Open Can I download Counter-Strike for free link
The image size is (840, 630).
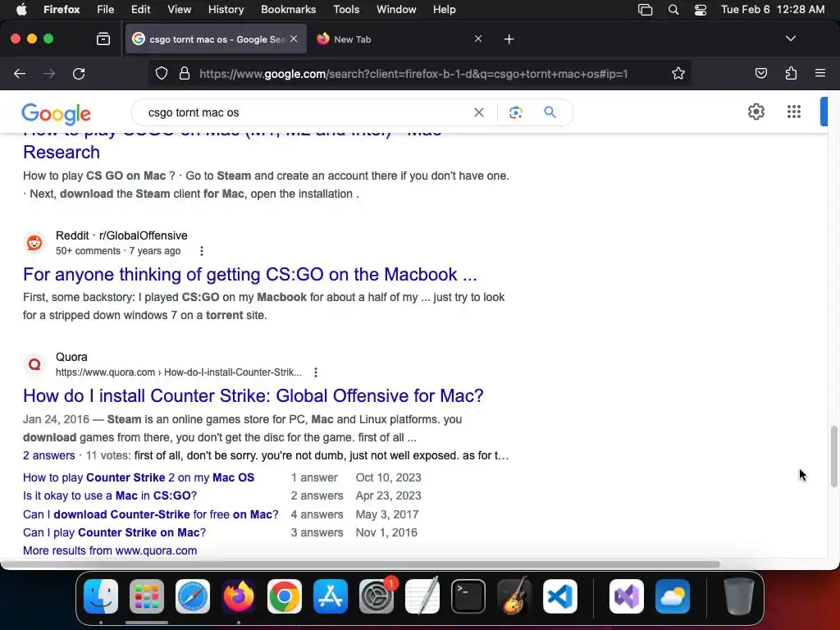tap(151, 514)
